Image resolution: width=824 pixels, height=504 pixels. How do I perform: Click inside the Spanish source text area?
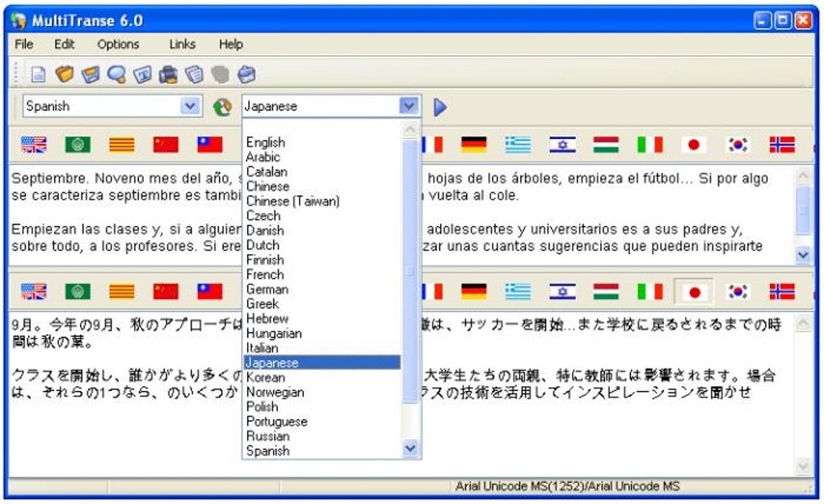point(402,216)
